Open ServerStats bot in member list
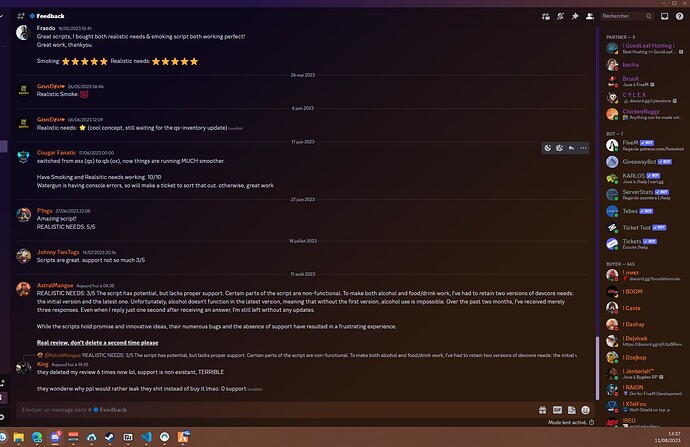690x447 pixels. point(644,194)
